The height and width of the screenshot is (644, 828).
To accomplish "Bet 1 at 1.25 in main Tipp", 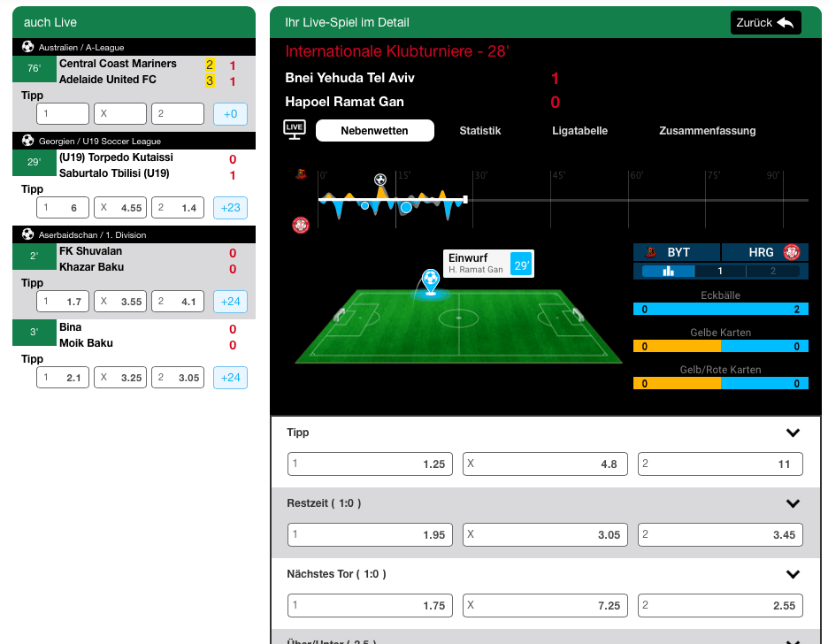I will [370, 464].
